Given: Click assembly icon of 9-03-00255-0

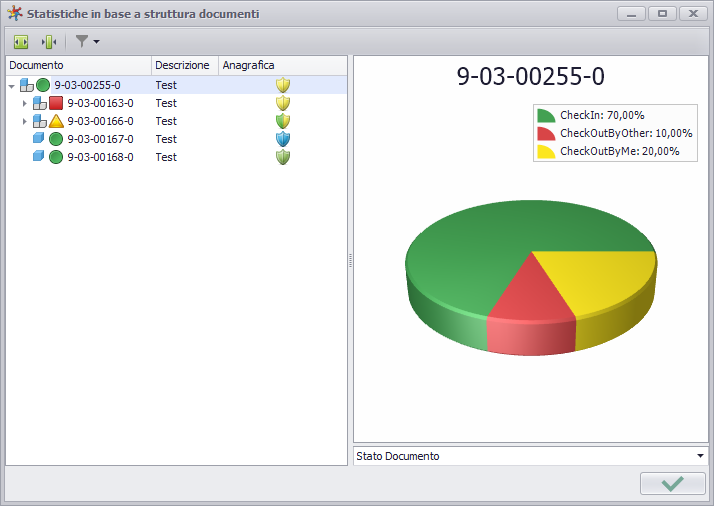Looking at the screenshot, I should tap(27, 85).
